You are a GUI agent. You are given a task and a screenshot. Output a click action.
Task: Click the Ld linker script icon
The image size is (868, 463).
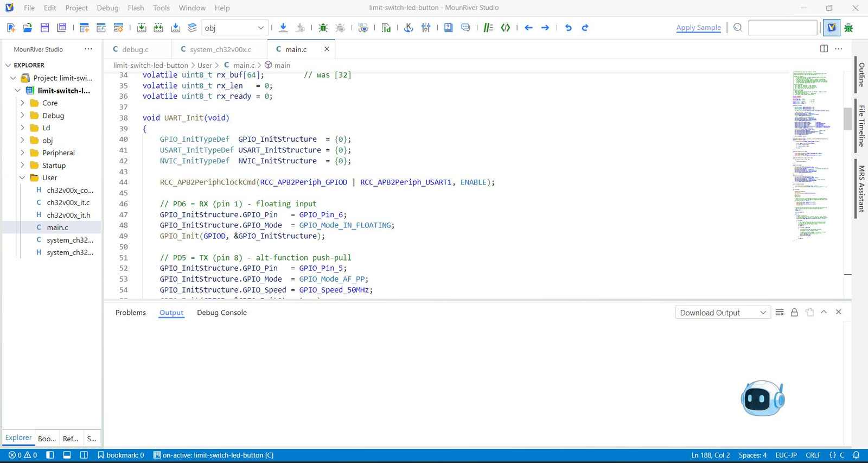pyautogui.click(x=386, y=28)
